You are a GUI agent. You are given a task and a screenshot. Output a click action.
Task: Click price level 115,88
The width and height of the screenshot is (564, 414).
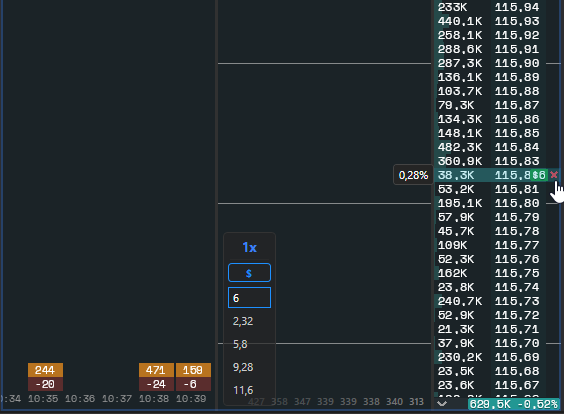517,91
